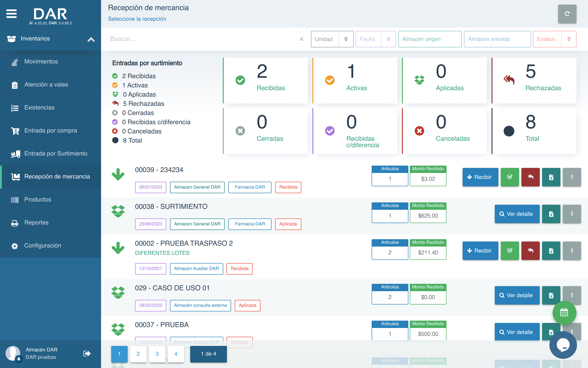
Task: Click the applied dropbox icon for 00038 - SURTIMIENTO
Action: pyautogui.click(x=118, y=211)
